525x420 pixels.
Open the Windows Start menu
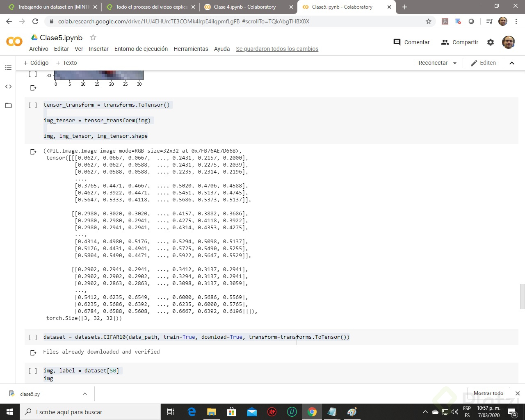point(10,412)
